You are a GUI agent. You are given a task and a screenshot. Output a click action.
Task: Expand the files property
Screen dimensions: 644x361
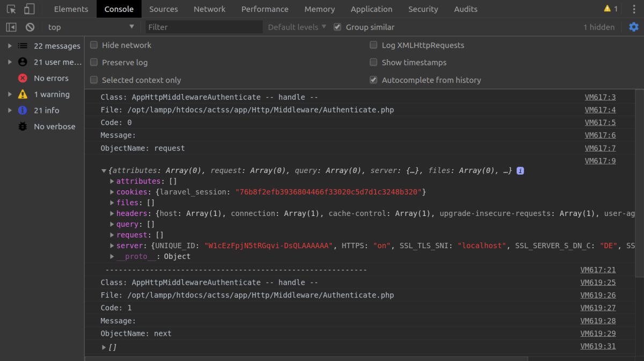[x=112, y=203]
